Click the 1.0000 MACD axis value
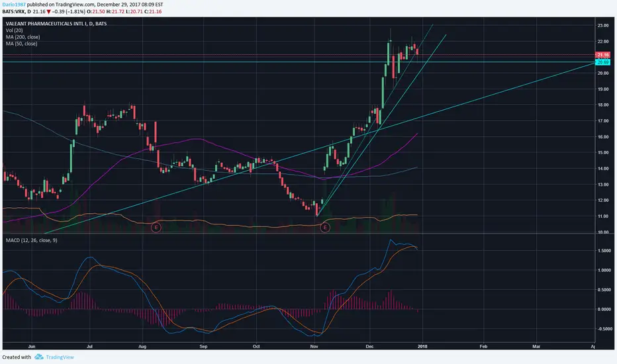Viewport: 617px width, 364px height. click(x=604, y=270)
